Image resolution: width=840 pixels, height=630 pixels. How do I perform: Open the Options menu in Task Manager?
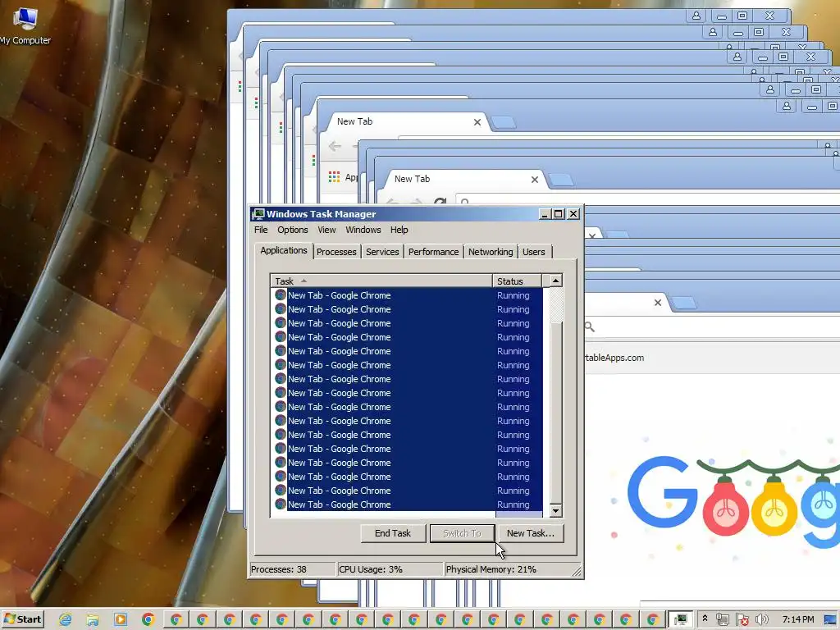293,230
